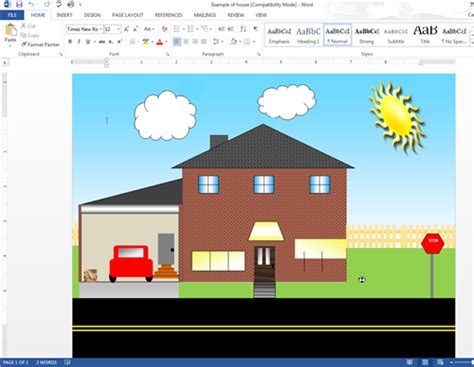Click the Sort A-Z icon
474x367 pixels.
pos(243,29)
